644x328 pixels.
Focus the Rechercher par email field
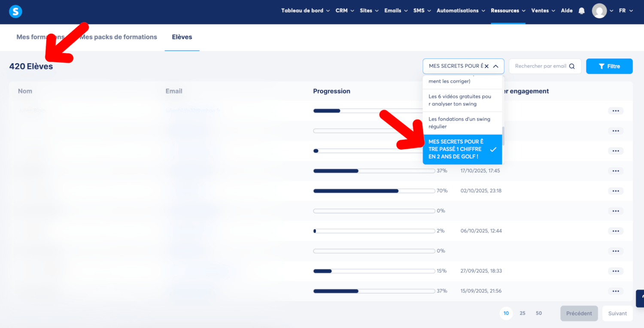[540, 66]
